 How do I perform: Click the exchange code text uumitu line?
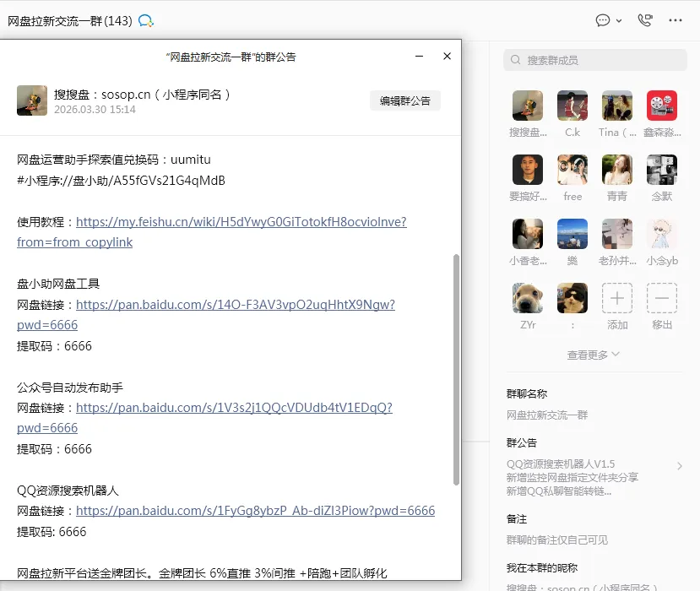point(114,160)
